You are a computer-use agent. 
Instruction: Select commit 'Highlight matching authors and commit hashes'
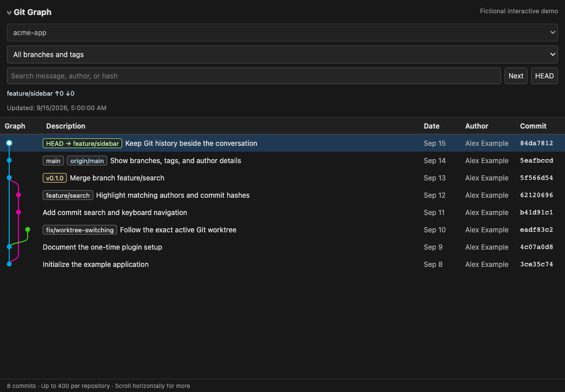[x=172, y=195]
